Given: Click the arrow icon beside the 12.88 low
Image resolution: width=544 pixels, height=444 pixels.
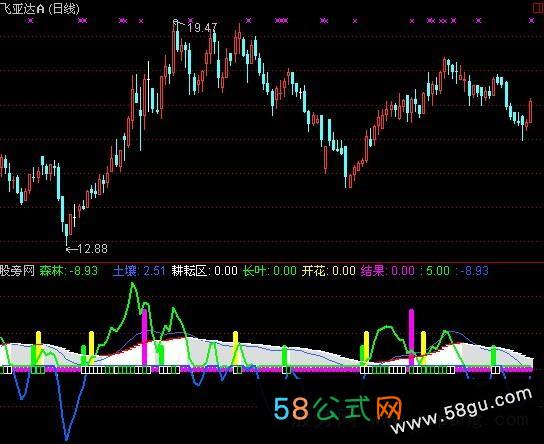Looking at the screenshot, I should (x=71, y=249).
